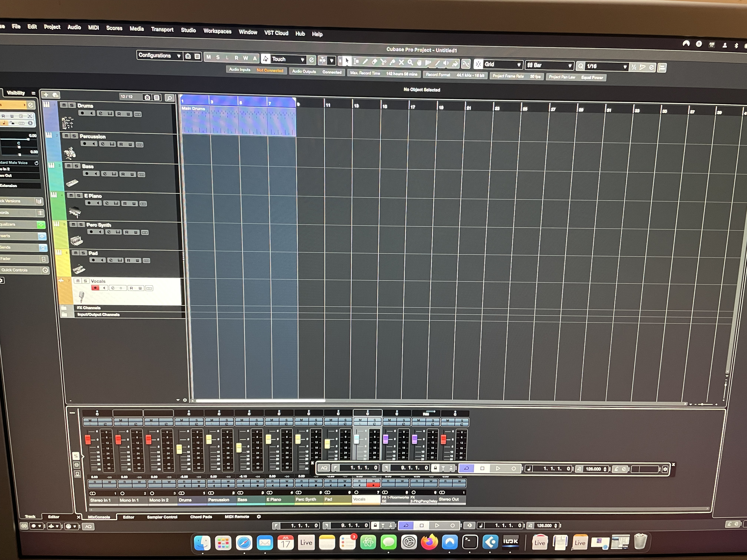Viewport: 747px width, 560px height.
Task: Open ILok License Manager from the dock
Action: 510,542
